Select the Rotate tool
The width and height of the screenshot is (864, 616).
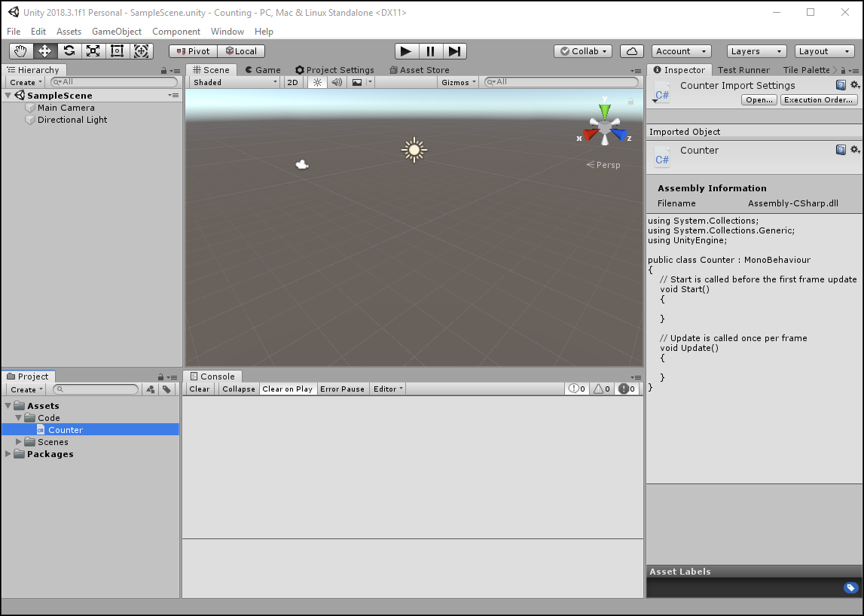[69, 51]
